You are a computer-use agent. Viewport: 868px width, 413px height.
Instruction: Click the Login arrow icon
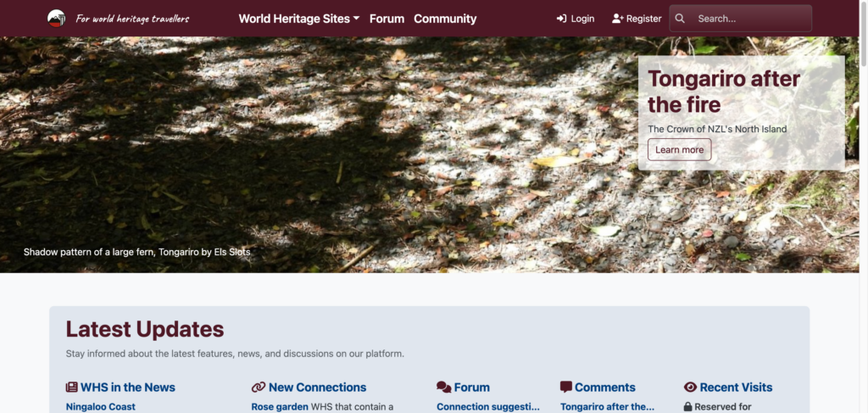point(561,19)
